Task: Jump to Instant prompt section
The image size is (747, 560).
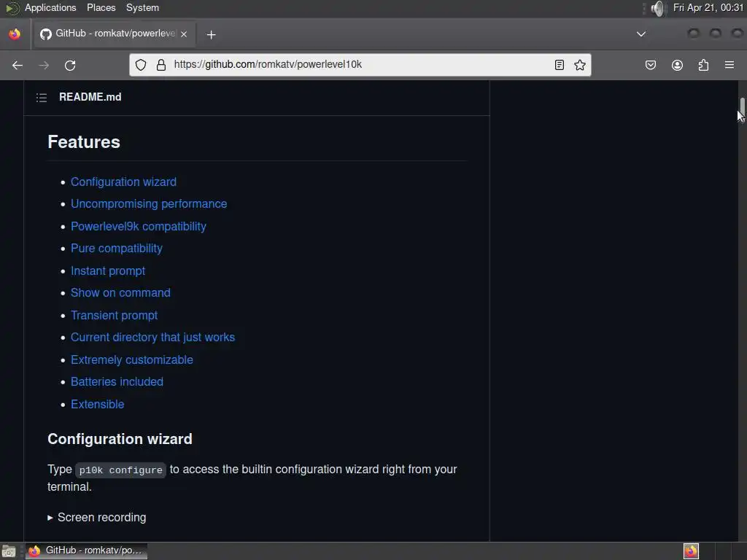Action: tap(108, 271)
